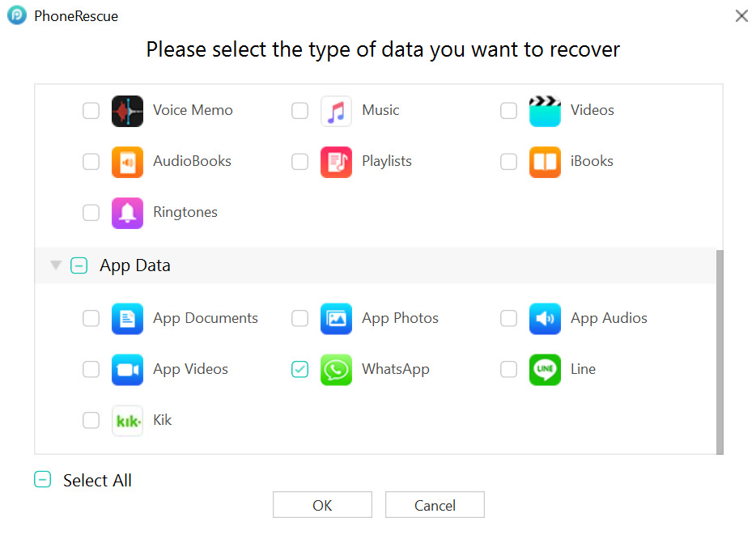The height and width of the screenshot is (539, 756).
Task: Enable the App Documents checkbox
Action: pyautogui.click(x=91, y=319)
